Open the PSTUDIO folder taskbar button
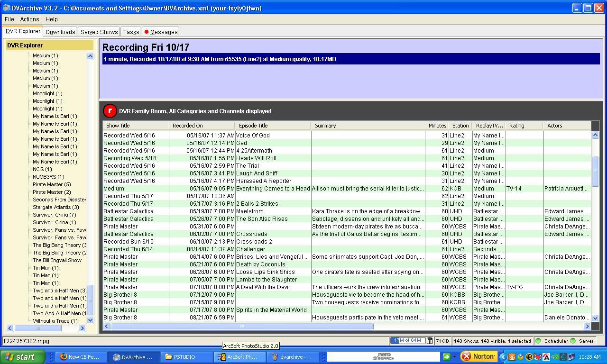Viewport: 607px width, 364px height. pyautogui.click(x=185, y=357)
